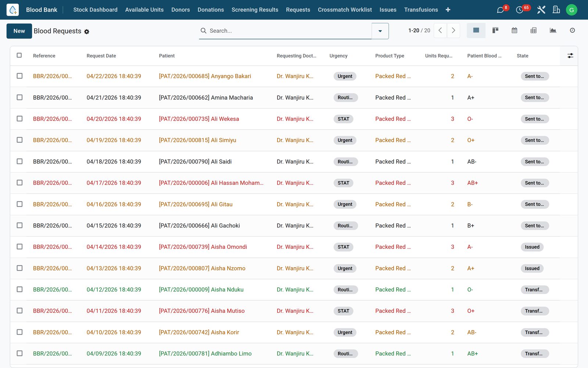Go to previous page of records
Image resolution: width=588 pixels, height=368 pixels.
(x=440, y=31)
